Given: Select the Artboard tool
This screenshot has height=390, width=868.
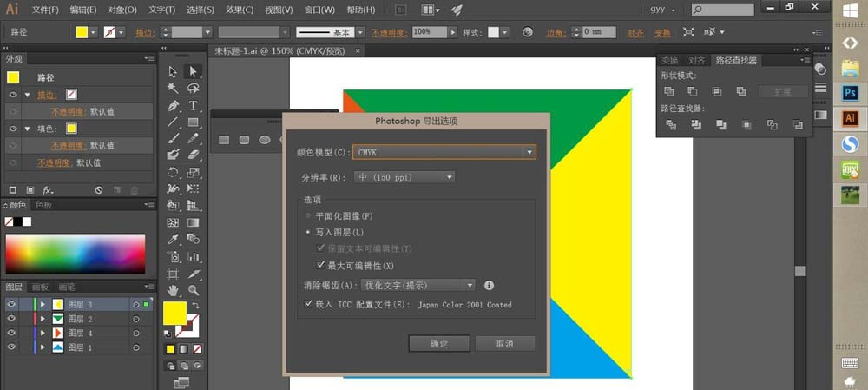Looking at the screenshot, I should pos(173,274).
